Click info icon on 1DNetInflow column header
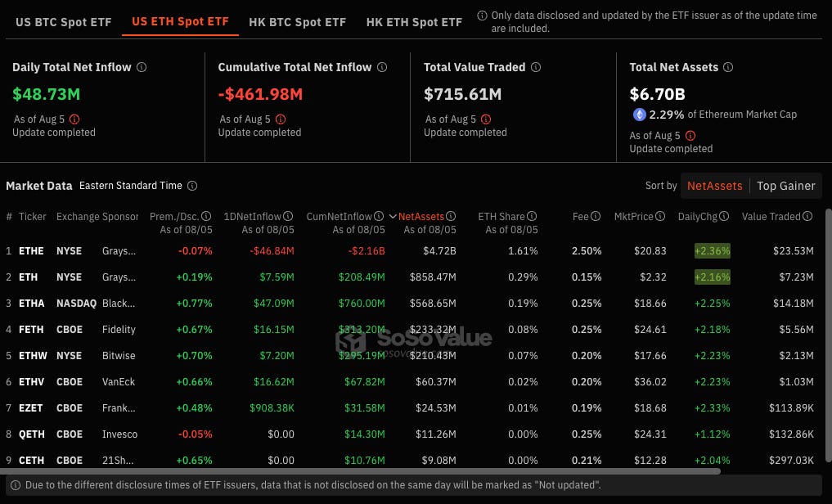 [x=288, y=217]
